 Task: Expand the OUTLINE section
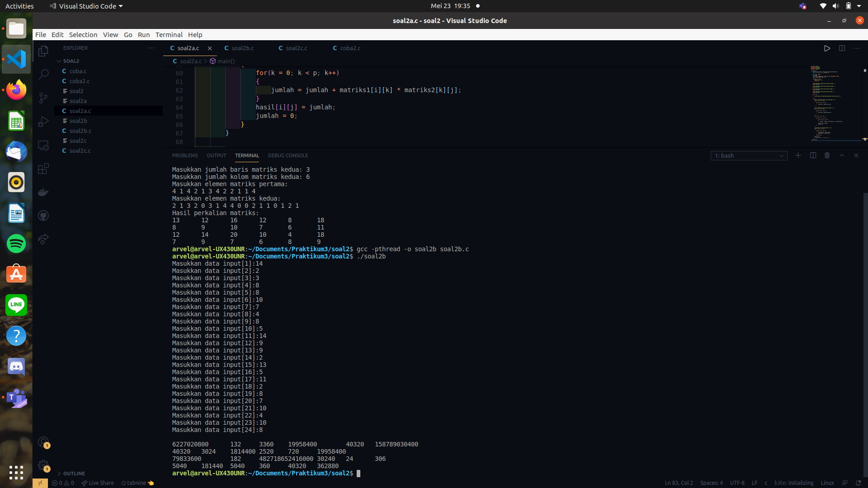coord(74,474)
